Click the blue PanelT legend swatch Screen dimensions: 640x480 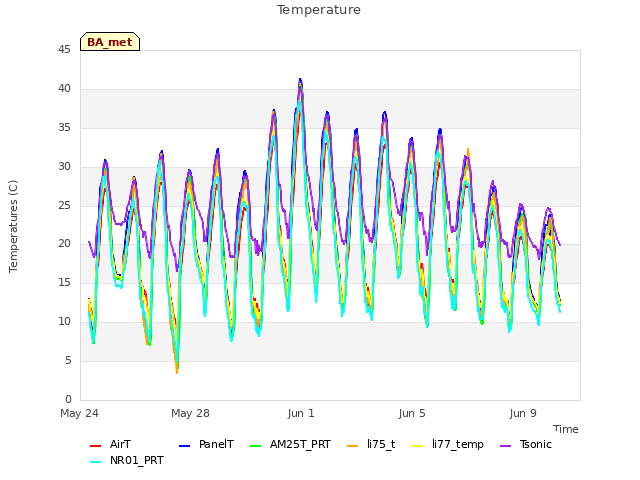[184, 446]
